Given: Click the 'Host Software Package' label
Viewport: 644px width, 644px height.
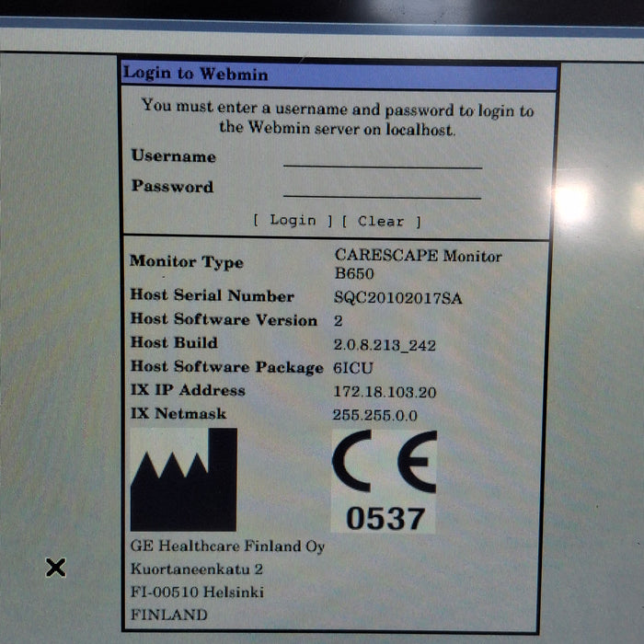Looking at the screenshot, I should pos(226,367).
